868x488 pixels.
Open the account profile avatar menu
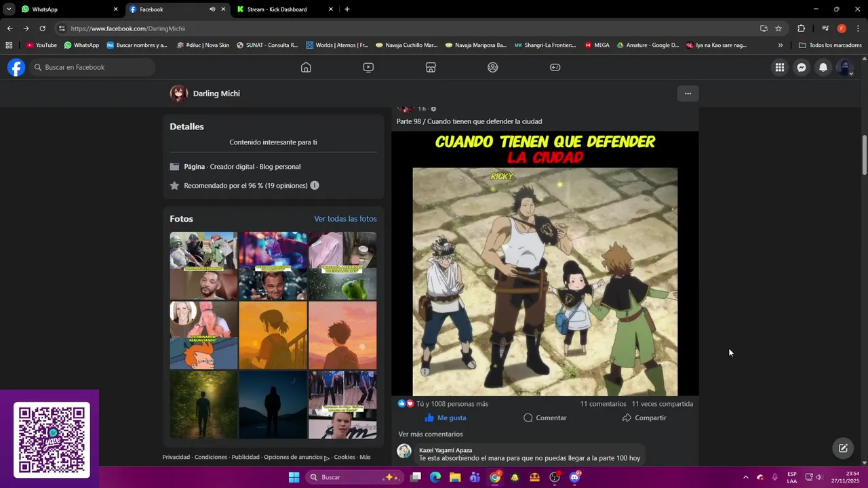pyautogui.click(x=845, y=67)
